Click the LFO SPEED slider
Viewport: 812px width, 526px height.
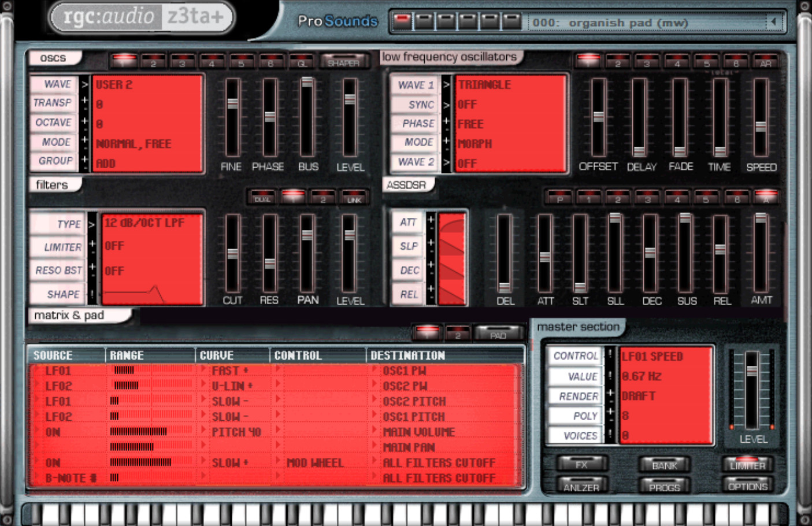761,117
